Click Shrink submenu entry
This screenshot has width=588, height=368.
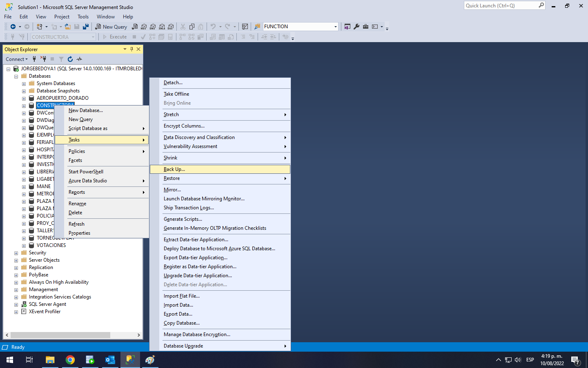tap(220, 158)
